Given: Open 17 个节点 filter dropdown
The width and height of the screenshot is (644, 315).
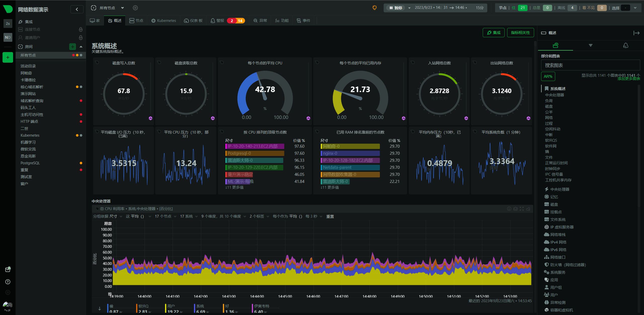Looking at the screenshot, I should [x=166, y=216].
